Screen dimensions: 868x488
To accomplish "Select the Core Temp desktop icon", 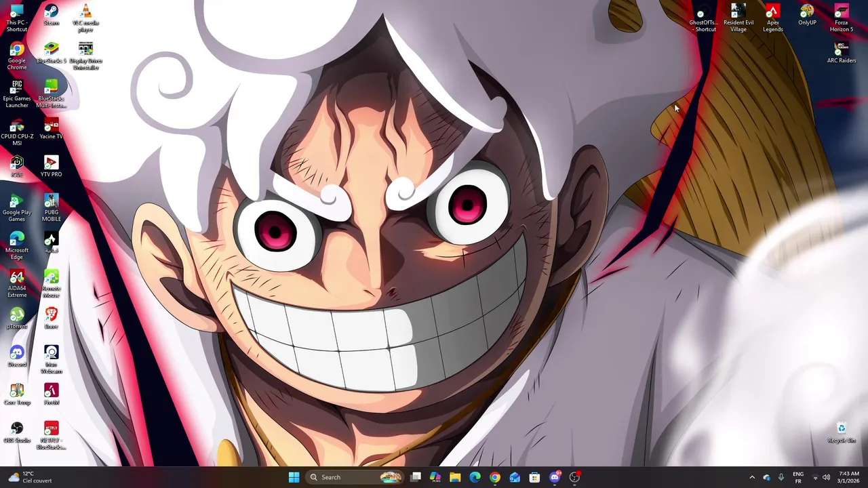I will (17, 394).
